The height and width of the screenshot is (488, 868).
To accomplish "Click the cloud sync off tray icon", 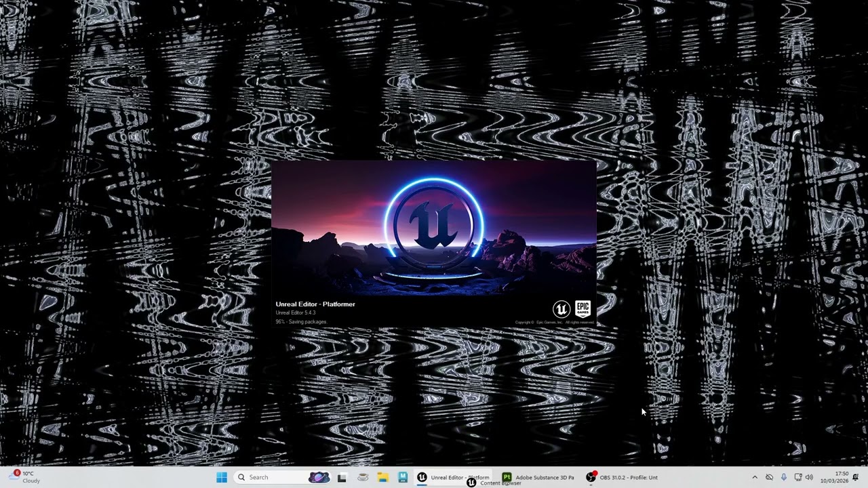I will (x=769, y=477).
